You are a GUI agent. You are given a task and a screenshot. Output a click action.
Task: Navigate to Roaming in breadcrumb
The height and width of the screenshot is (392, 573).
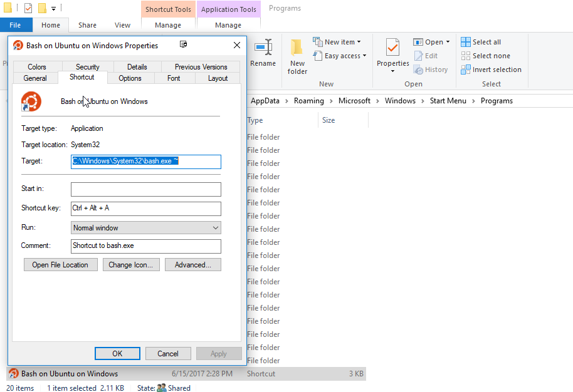pos(309,101)
